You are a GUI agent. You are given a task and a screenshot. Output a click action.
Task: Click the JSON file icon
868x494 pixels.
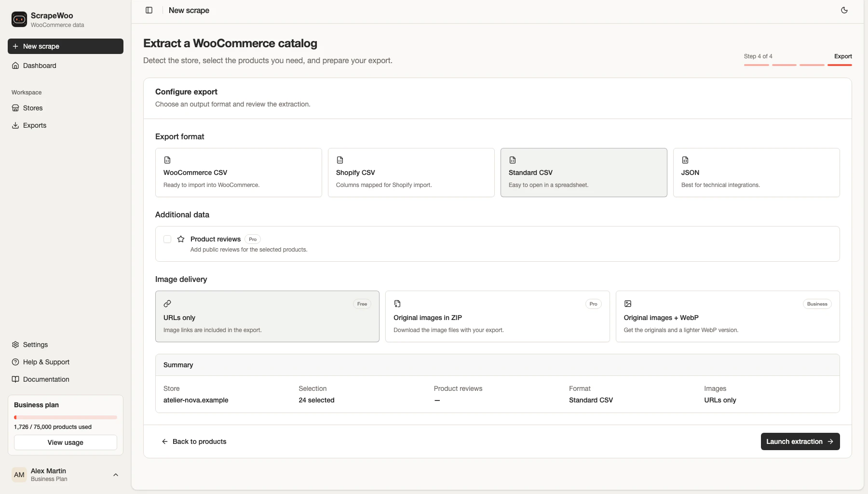coord(685,160)
